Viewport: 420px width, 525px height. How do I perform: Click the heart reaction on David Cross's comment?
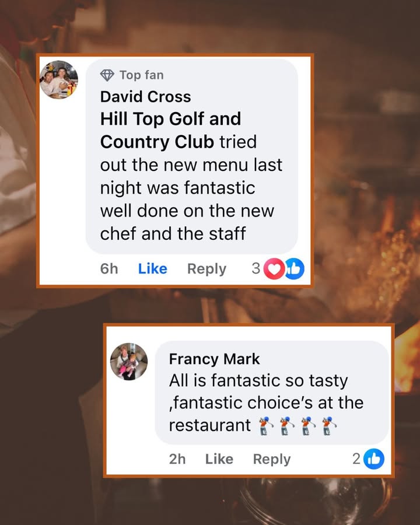click(x=274, y=268)
